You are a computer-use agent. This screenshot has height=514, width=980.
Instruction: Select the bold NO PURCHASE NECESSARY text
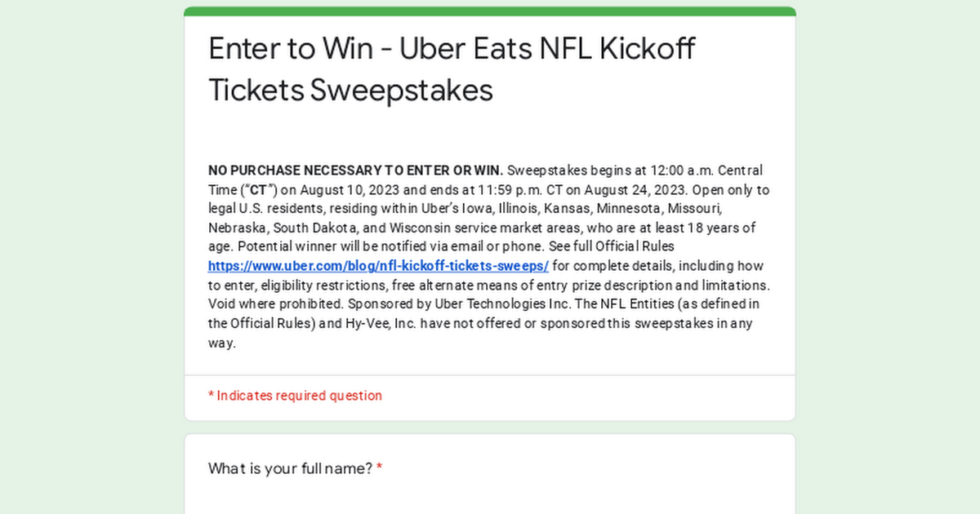356,171
